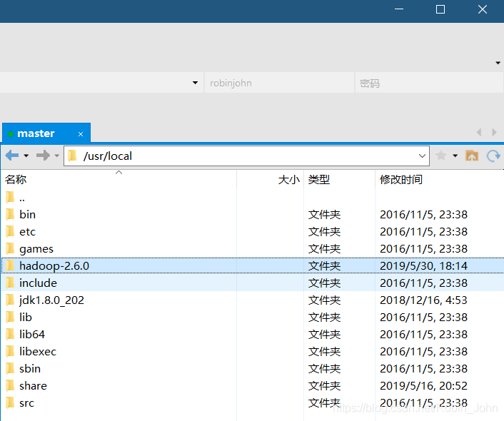Click the /usr/local path field
This screenshot has height=421, width=504.
click(246, 156)
